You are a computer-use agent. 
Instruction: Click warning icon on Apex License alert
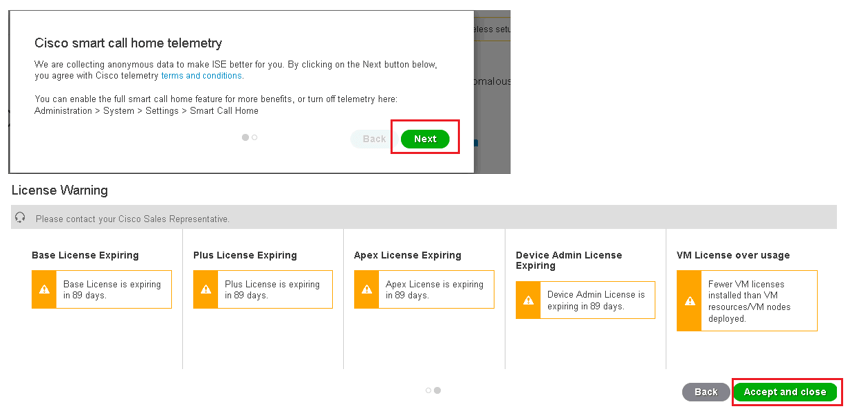[x=367, y=290]
